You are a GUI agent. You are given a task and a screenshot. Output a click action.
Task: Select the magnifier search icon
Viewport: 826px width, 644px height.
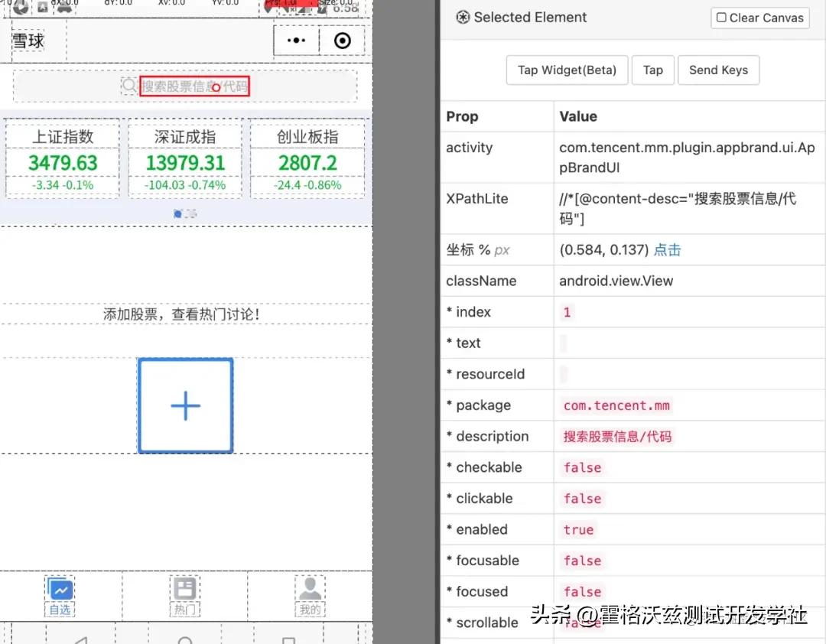[x=128, y=86]
